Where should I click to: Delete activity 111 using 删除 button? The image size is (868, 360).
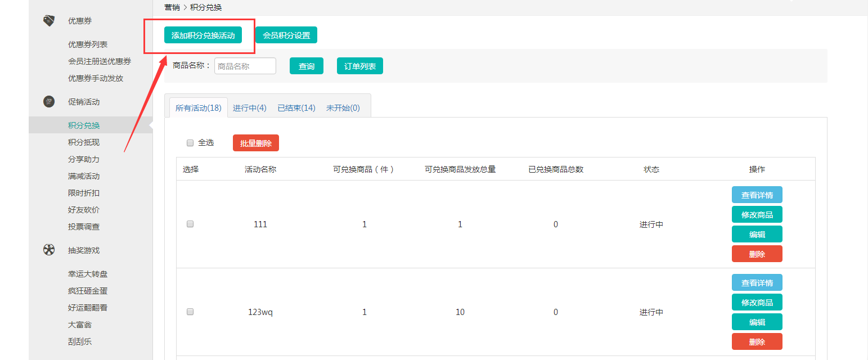pyautogui.click(x=757, y=254)
